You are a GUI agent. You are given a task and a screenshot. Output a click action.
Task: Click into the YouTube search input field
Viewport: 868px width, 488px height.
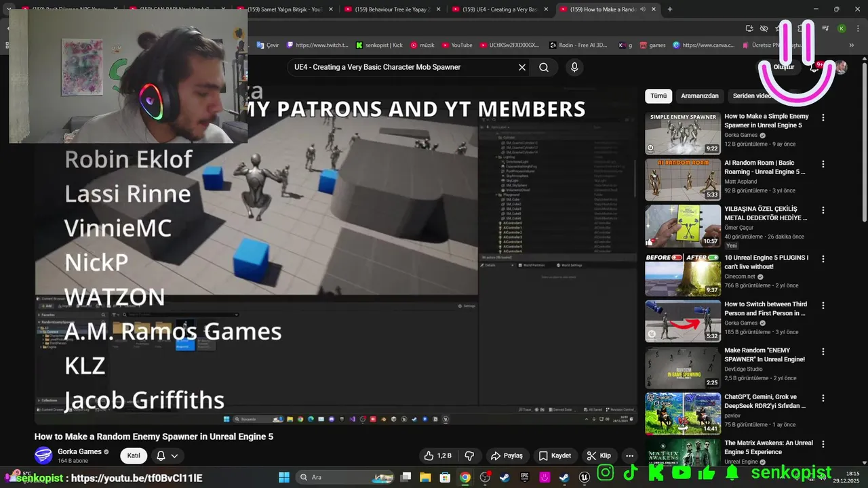(400, 67)
